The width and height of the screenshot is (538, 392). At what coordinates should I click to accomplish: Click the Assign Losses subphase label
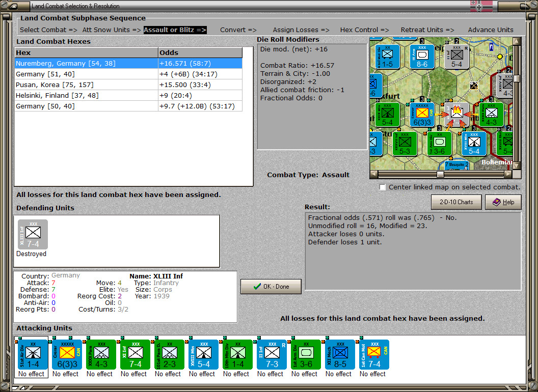click(x=301, y=30)
